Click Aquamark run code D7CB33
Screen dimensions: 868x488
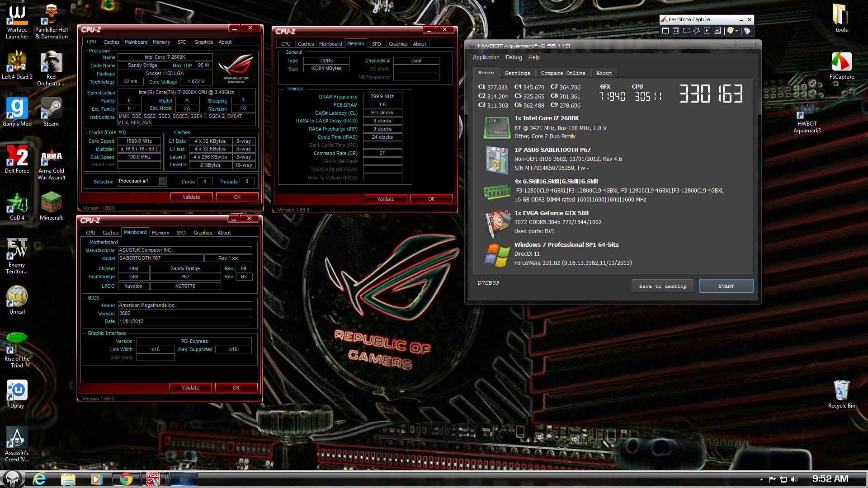pos(488,283)
